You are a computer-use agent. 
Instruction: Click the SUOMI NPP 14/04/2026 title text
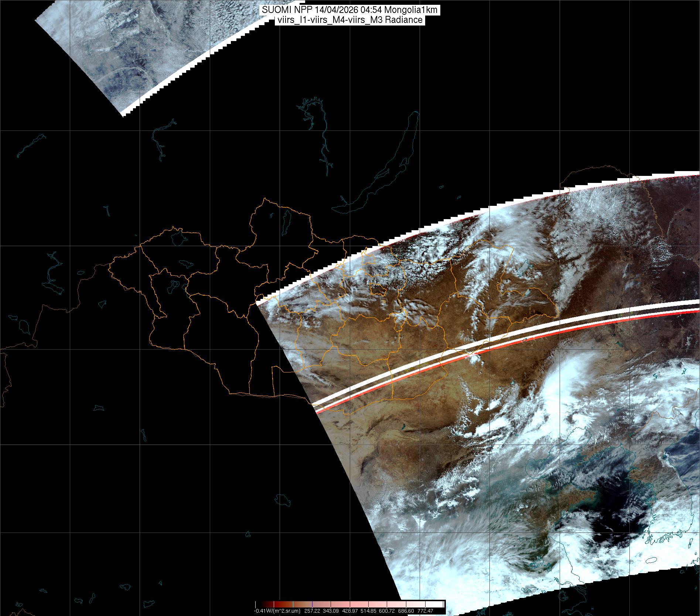[x=349, y=10]
